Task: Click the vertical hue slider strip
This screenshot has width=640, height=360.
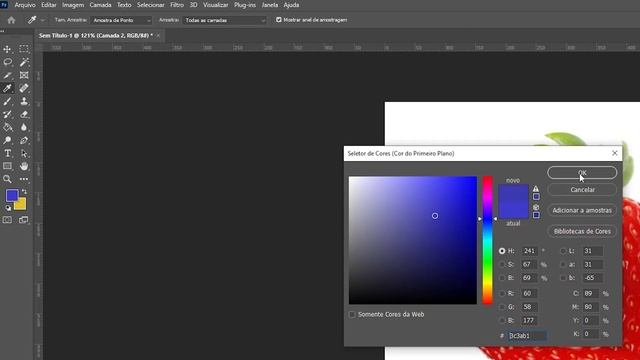Action: point(487,240)
